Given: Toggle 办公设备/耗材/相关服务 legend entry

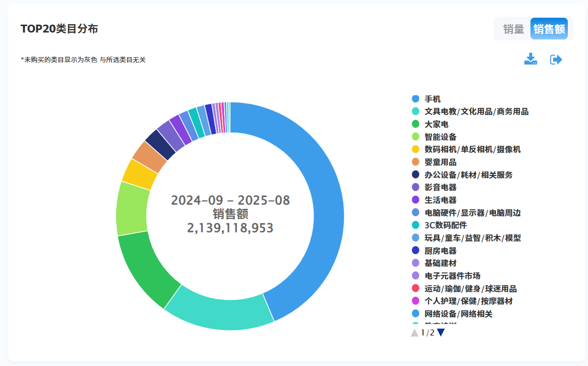Looking at the screenshot, I should [462, 175].
